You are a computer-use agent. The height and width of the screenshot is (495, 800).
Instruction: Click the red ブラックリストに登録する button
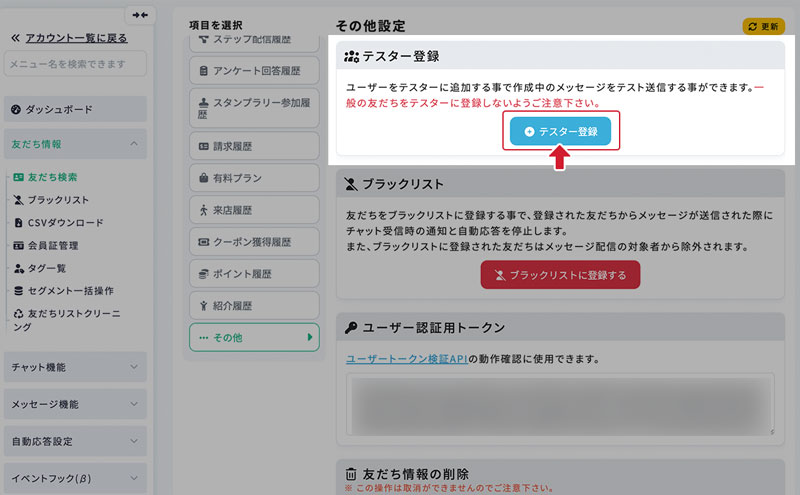pyautogui.click(x=560, y=274)
